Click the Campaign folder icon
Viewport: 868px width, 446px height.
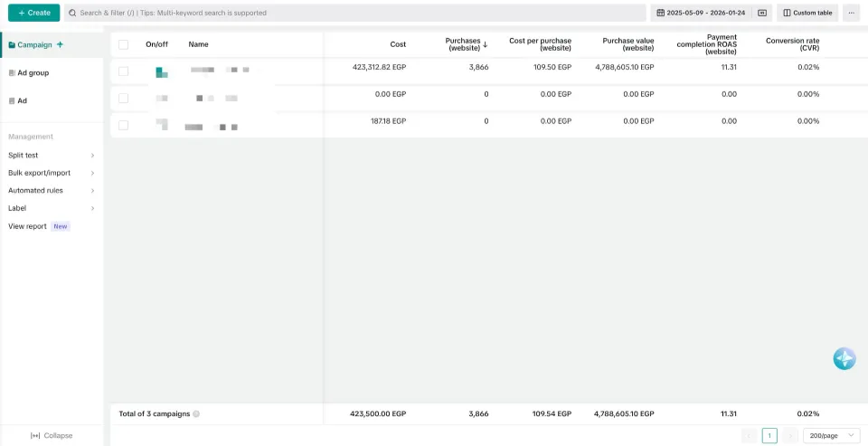[x=12, y=45]
